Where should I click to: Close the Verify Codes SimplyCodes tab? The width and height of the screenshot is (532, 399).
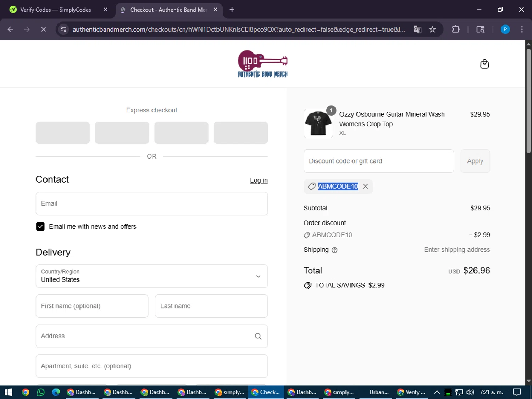coord(105,10)
